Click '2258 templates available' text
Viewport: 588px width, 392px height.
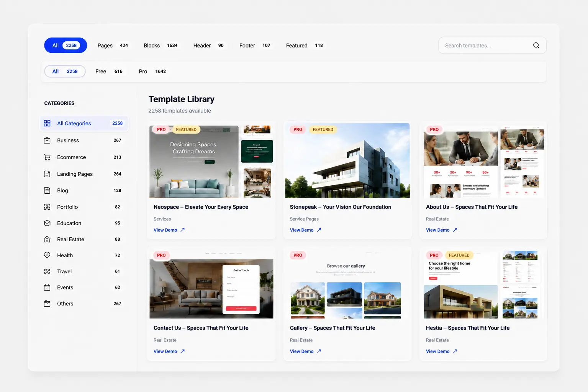tap(180, 111)
